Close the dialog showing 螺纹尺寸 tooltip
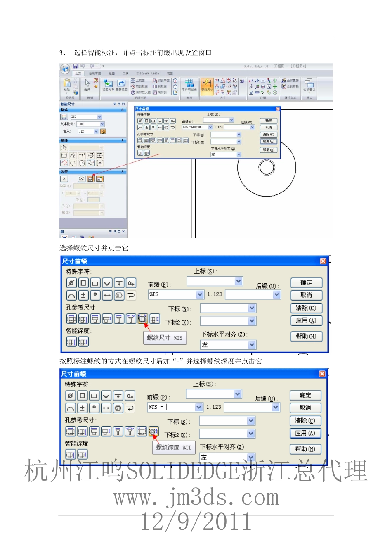The image size is (392, 555). tap(323, 261)
